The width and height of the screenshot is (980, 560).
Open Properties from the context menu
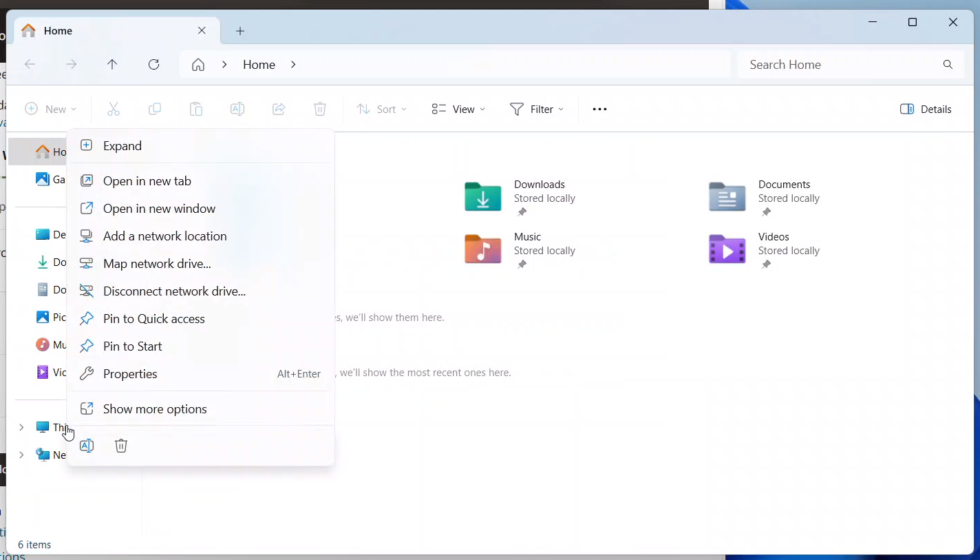[200, 373]
